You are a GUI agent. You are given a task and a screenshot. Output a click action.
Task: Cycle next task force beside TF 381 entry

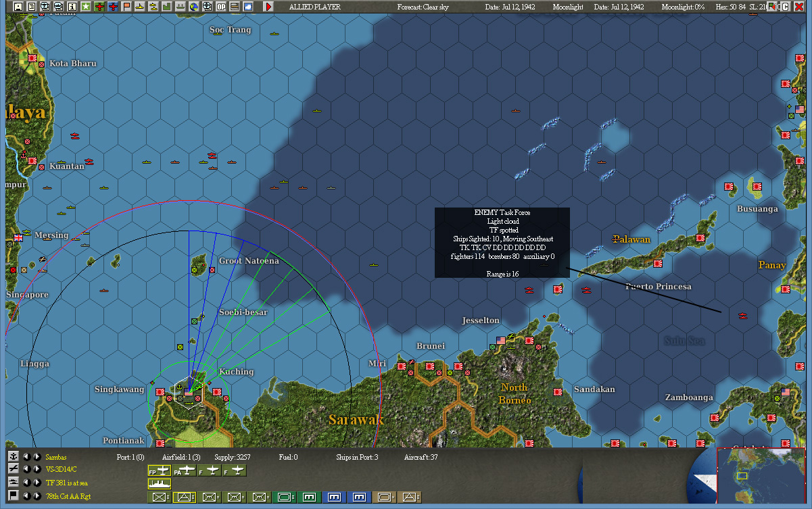(x=37, y=483)
